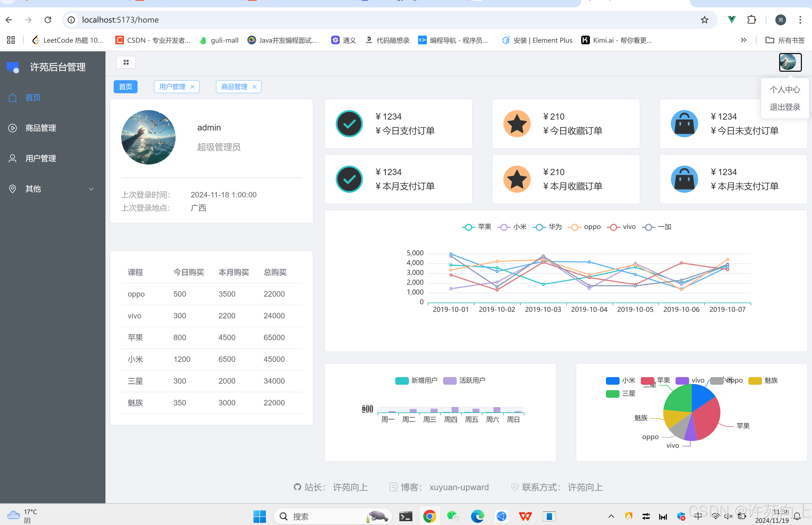The height and width of the screenshot is (525, 812).
Task: Toggle 一加 series in line chart legend
Action: pyautogui.click(x=656, y=227)
